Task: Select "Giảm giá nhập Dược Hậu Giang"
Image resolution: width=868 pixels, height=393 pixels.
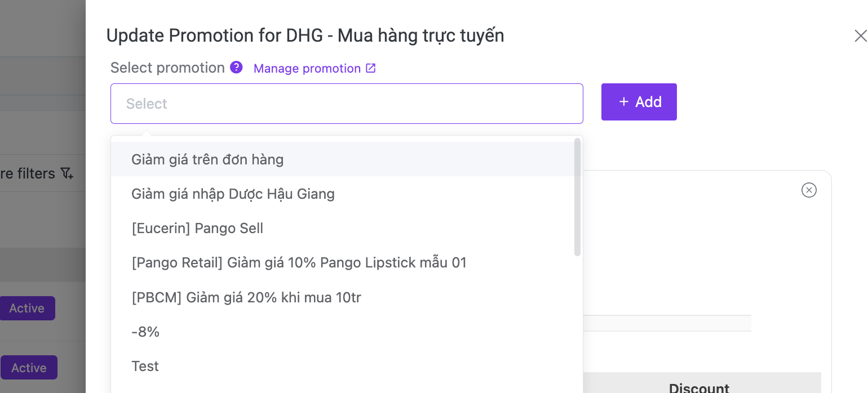Action: (x=233, y=194)
